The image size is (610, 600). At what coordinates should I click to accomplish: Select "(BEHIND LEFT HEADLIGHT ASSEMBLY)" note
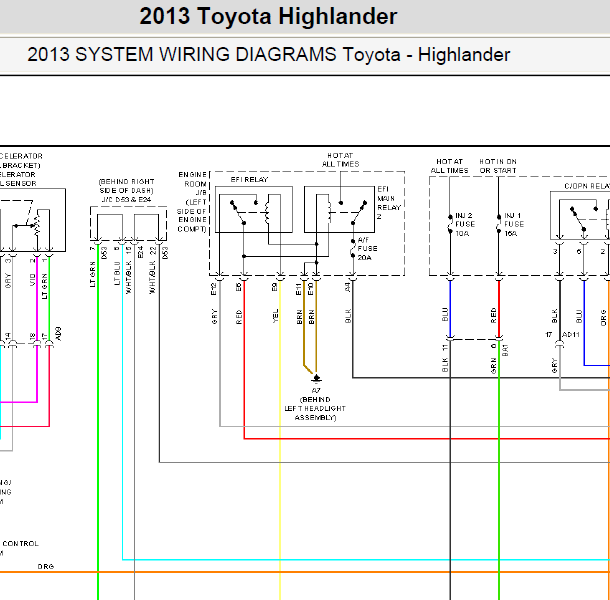tap(315, 409)
